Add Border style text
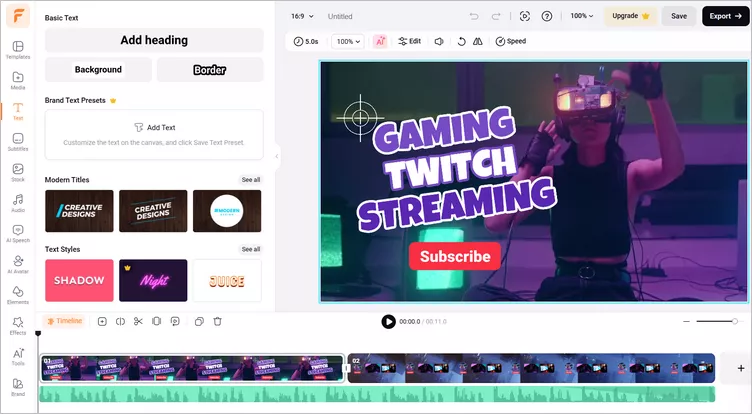Viewport: 752px width, 414px height. tap(210, 70)
